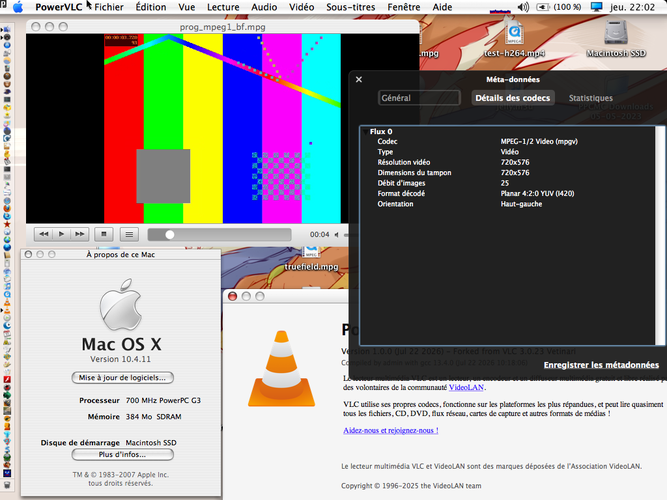667x500 pixels.
Task: Open the Vidéo menu
Action: 302,7
